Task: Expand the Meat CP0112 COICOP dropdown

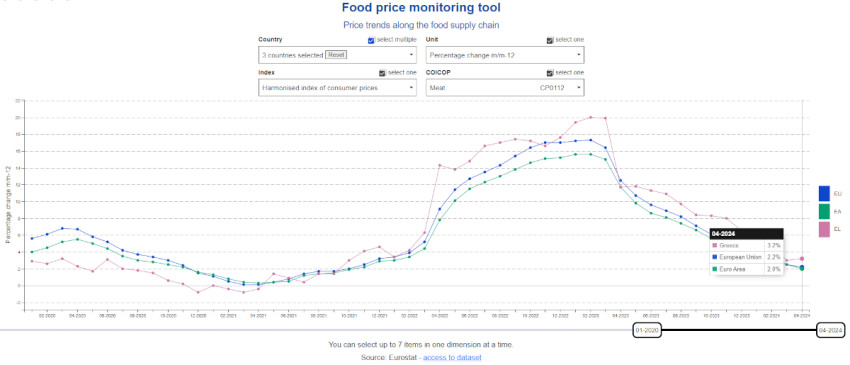Action: [505, 87]
